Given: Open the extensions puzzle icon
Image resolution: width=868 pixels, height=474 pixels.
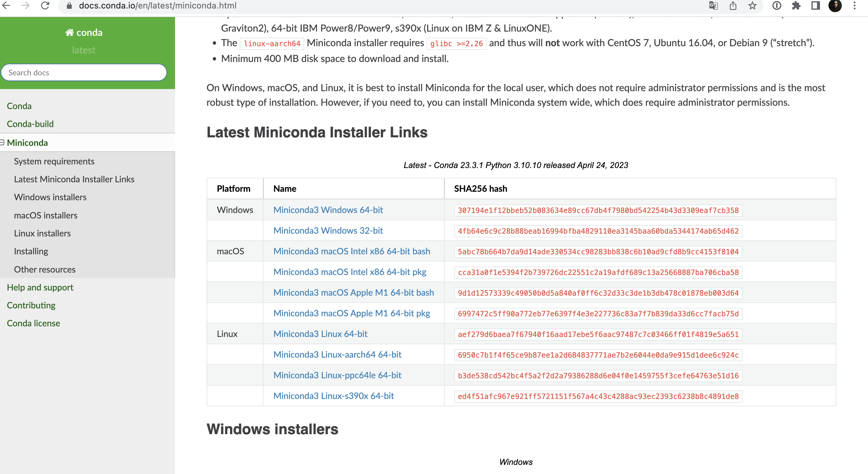Looking at the screenshot, I should (x=796, y=5).
